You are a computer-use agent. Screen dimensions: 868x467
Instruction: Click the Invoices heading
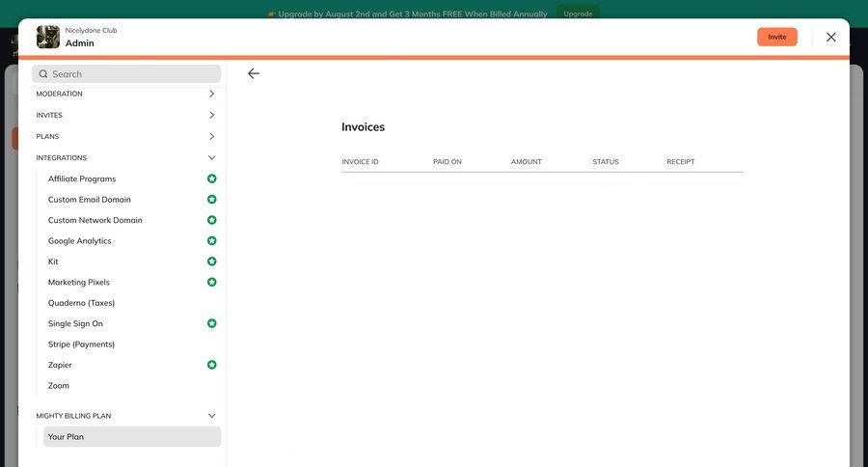[364, 126]
